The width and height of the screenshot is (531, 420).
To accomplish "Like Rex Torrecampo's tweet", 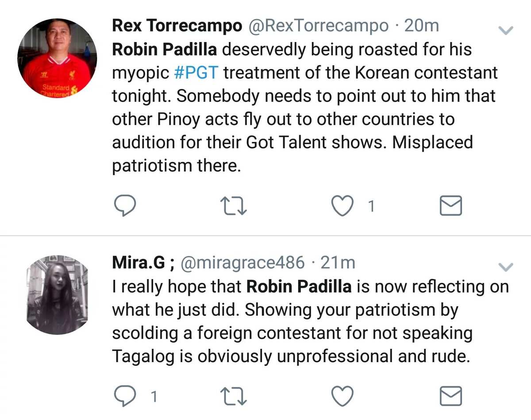I will tap(342, 206).
